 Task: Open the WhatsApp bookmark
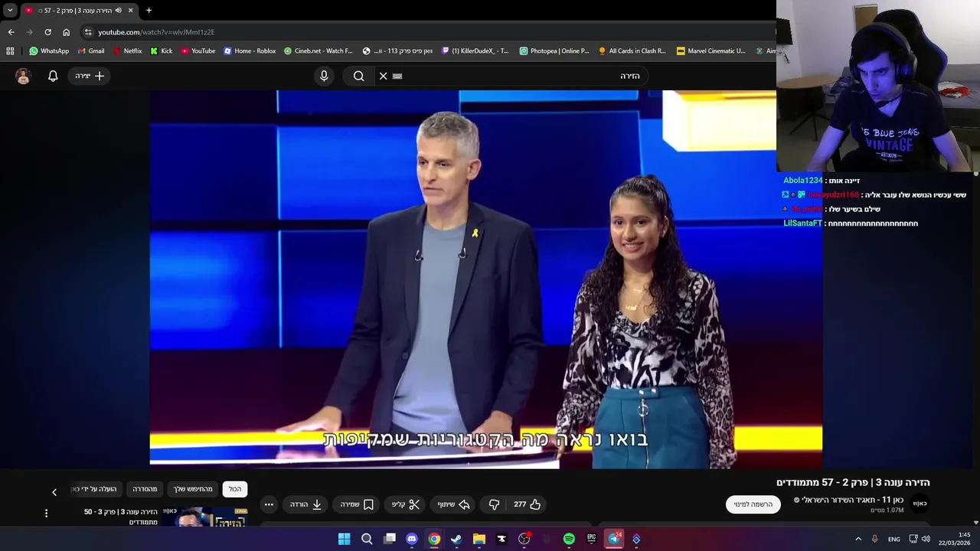(49, 51)
